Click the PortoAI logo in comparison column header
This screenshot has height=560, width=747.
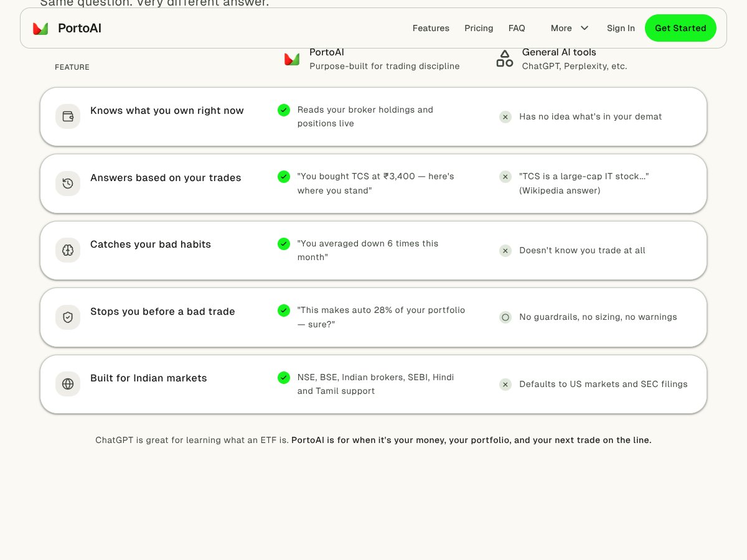pyautogui.click(x=292, y=59)
